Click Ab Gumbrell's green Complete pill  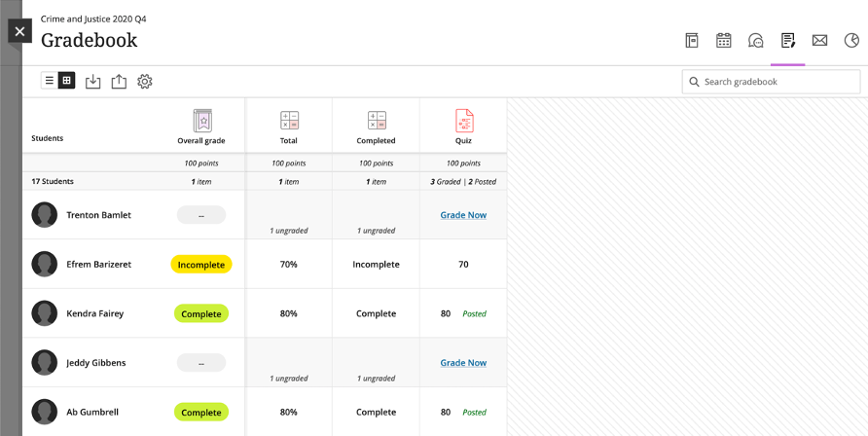tap(201, 413)
